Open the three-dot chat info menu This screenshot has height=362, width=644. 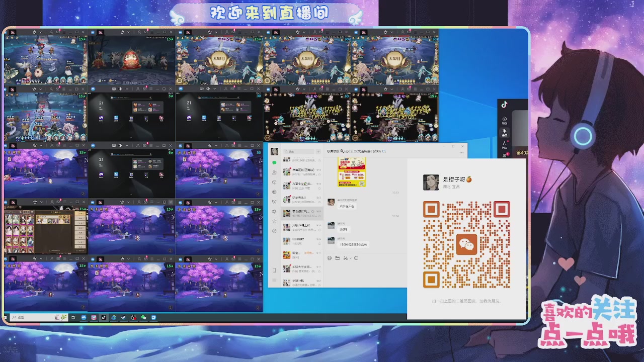point(461,152)
